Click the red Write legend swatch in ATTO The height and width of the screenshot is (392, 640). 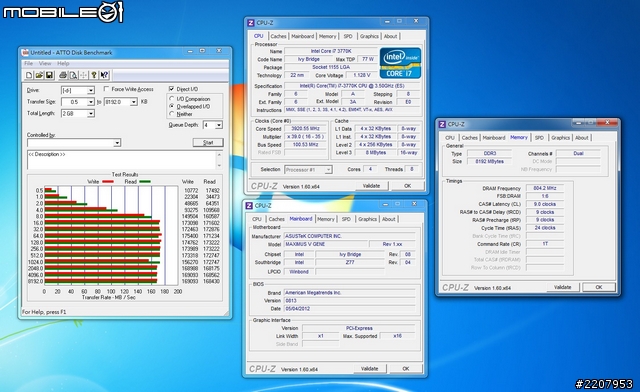click(108, 182)
